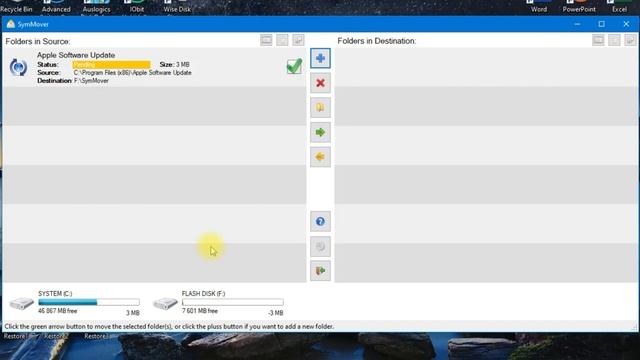
Task: Click the destination path F:\SymMover
Action: coord(91,81)
